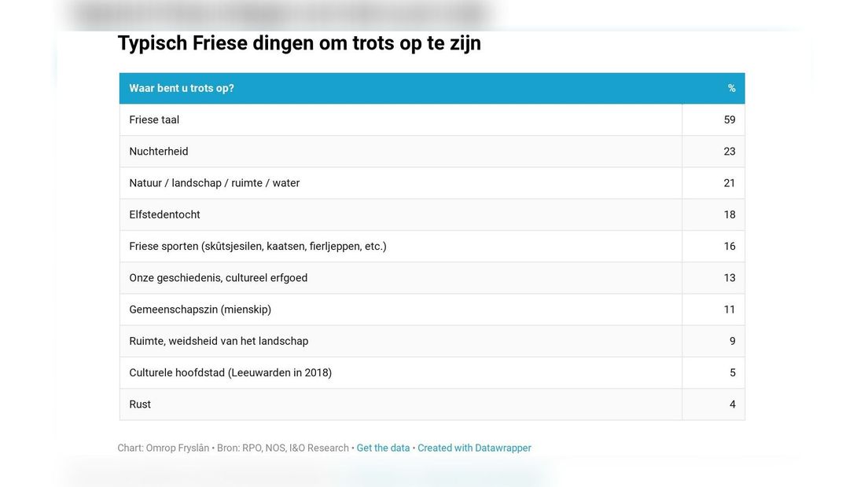The image size is (868, 487).
Task: Open the 'Get the data' link
Action: click(383, 448)
